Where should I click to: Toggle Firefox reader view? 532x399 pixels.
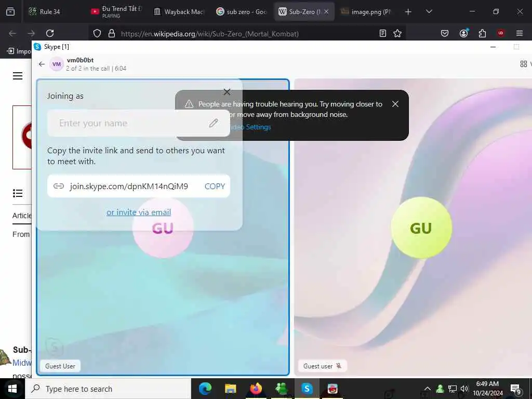click(x=383, y=33)
